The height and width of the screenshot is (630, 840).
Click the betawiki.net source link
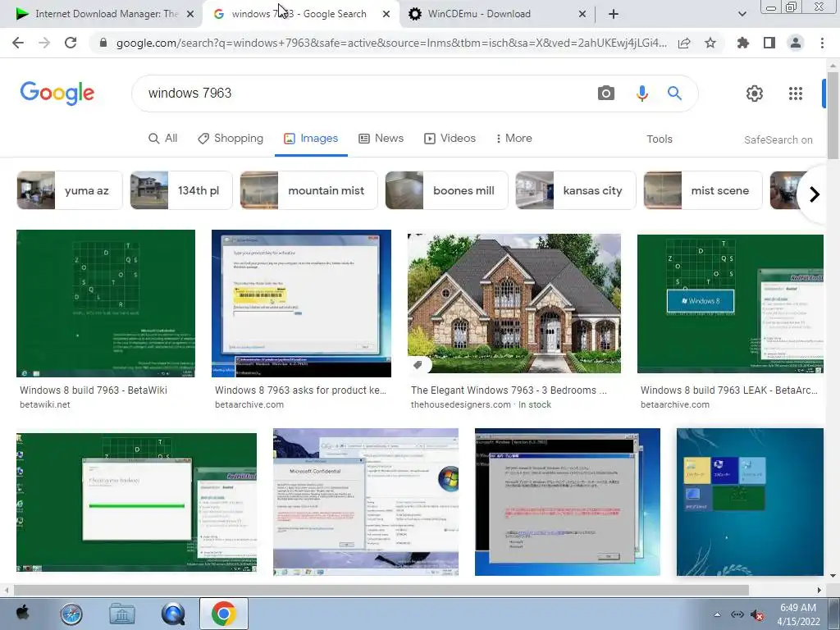pos(45,404)
